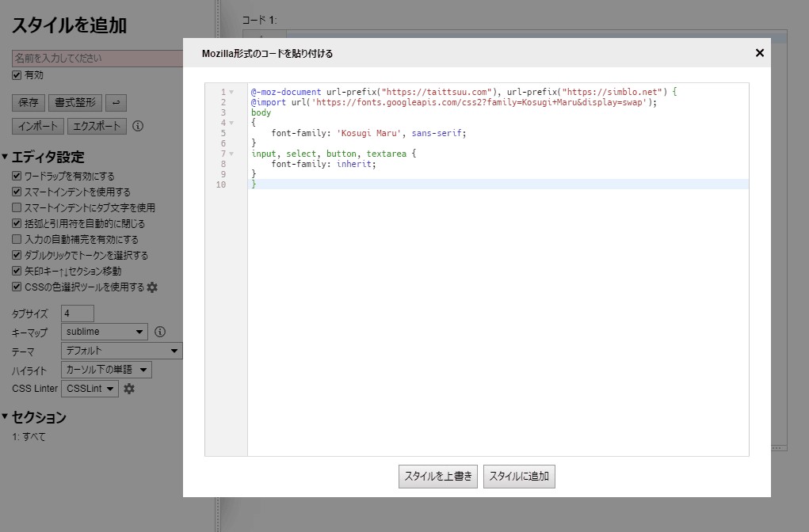Collapse the エディタ設定 section

(6, 157)
